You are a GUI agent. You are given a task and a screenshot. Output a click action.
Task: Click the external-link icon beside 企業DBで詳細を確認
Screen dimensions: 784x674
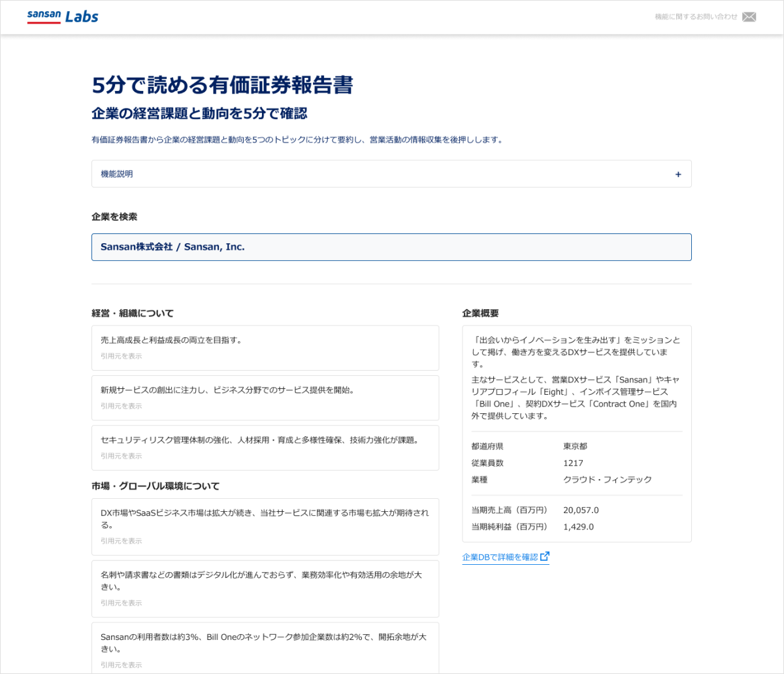[546, 556]
